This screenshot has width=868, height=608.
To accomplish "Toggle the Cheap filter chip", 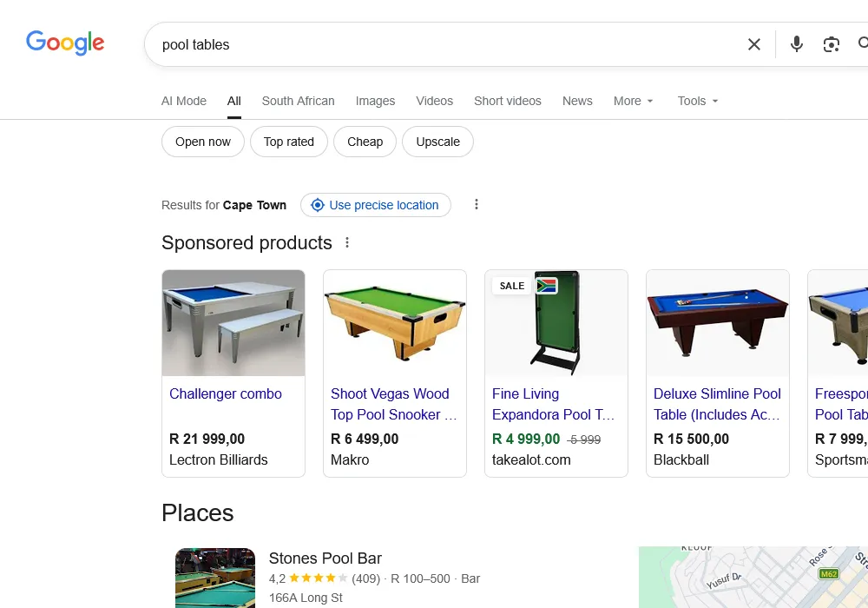I will [x=365, y=142].
